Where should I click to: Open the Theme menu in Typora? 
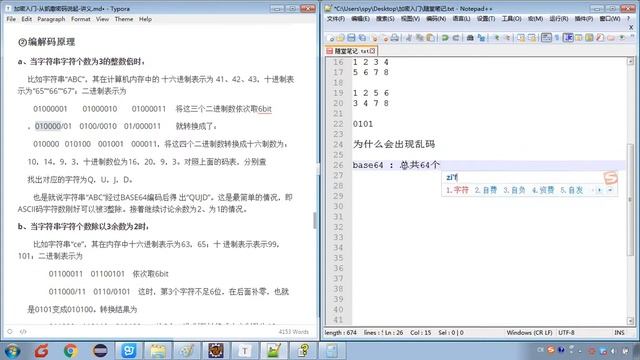point(124,19)
